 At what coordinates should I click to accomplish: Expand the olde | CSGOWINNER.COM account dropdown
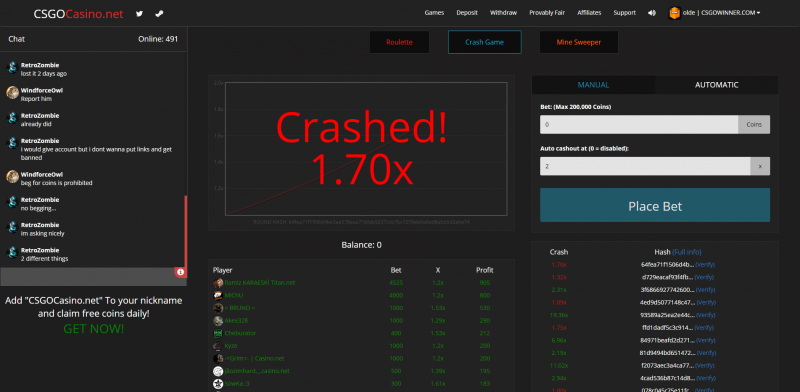pos(721,13)
